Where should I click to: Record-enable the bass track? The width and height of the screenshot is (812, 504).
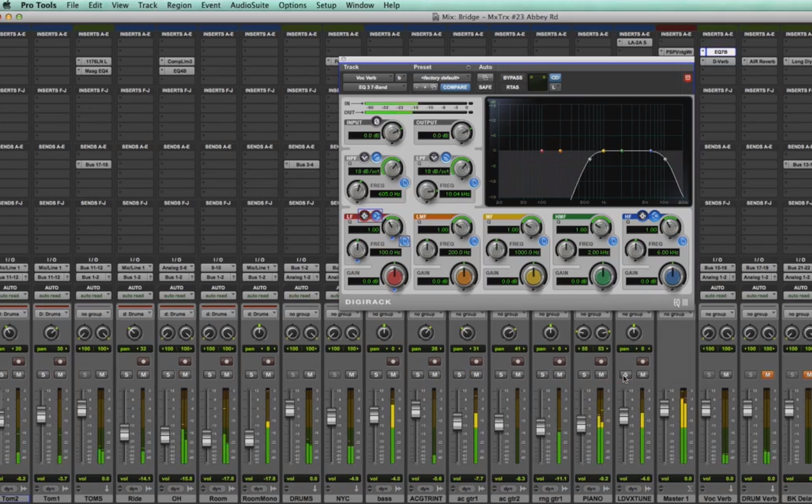(392, 361)
